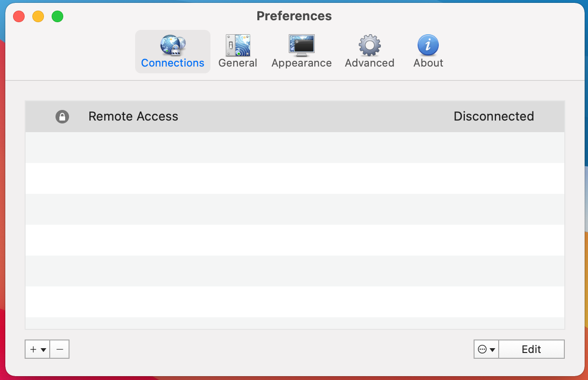Click the Appearance monitor icon
Image resolution: width=588 pixels, height=380 pixels.
point(301,43)
